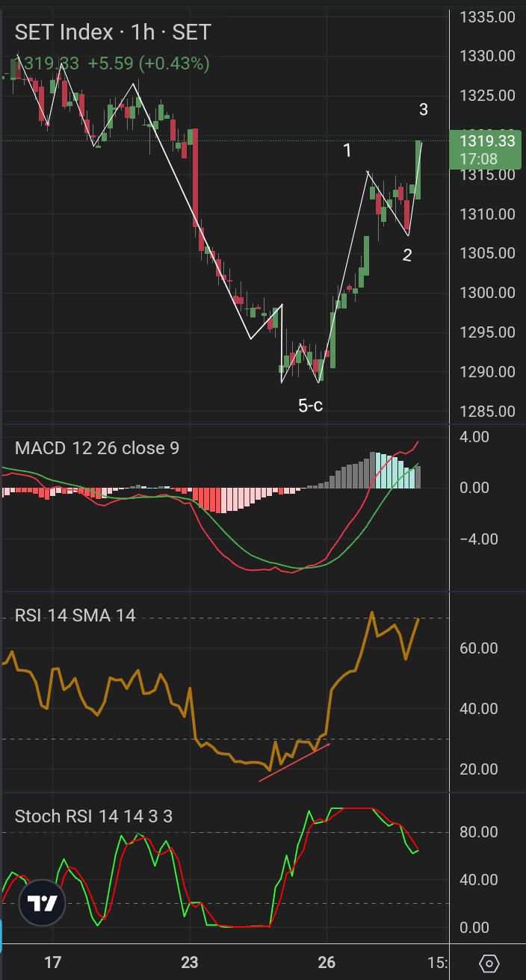Click date label 17 on time axis
526x980 pixels.
(52, 963)
